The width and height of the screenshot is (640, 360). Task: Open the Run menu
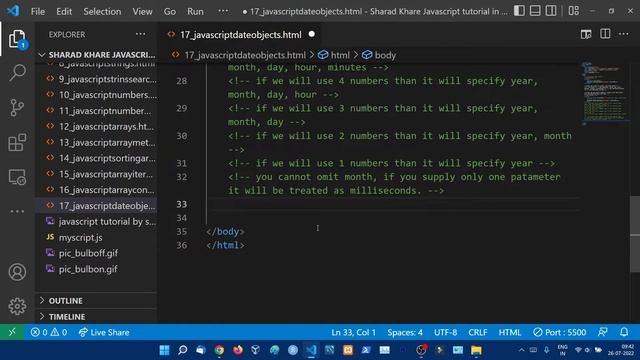(x=195, y=11)
